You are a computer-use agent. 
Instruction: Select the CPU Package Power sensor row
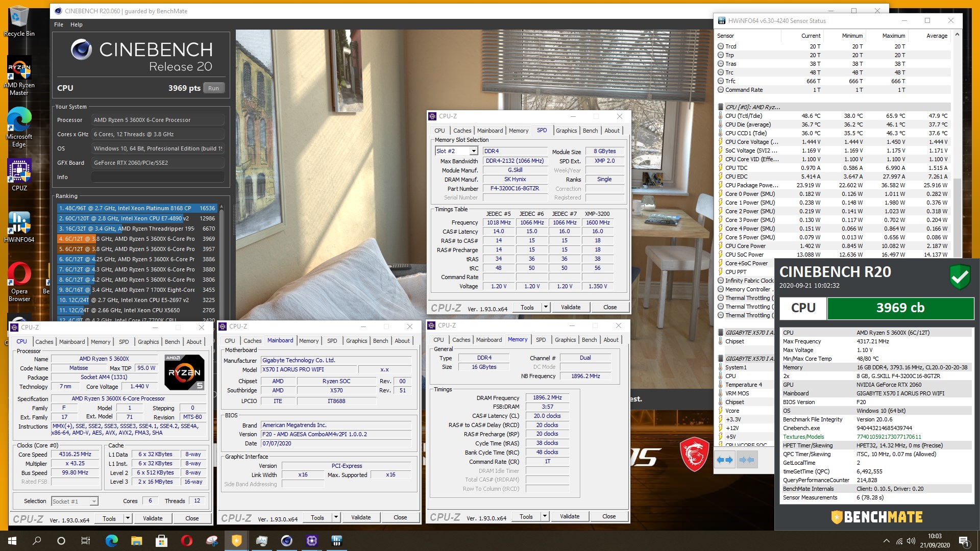pos(834,185)
